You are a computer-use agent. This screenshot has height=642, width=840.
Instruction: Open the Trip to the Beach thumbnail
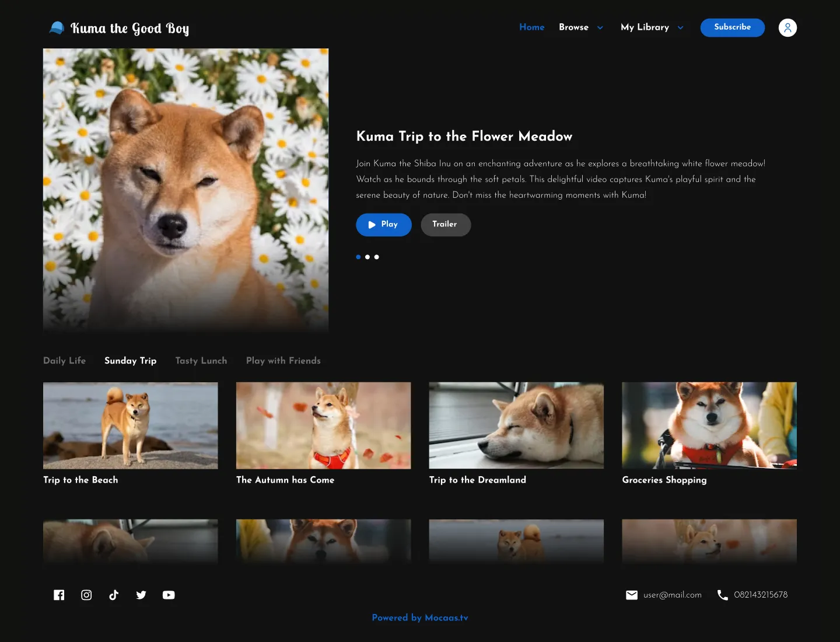131,425
